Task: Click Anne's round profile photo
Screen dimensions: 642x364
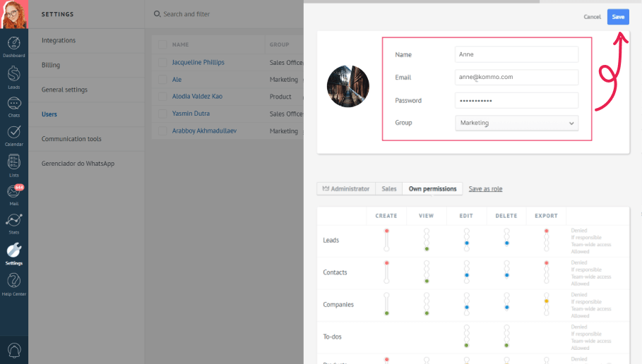Action: [348, 86]
